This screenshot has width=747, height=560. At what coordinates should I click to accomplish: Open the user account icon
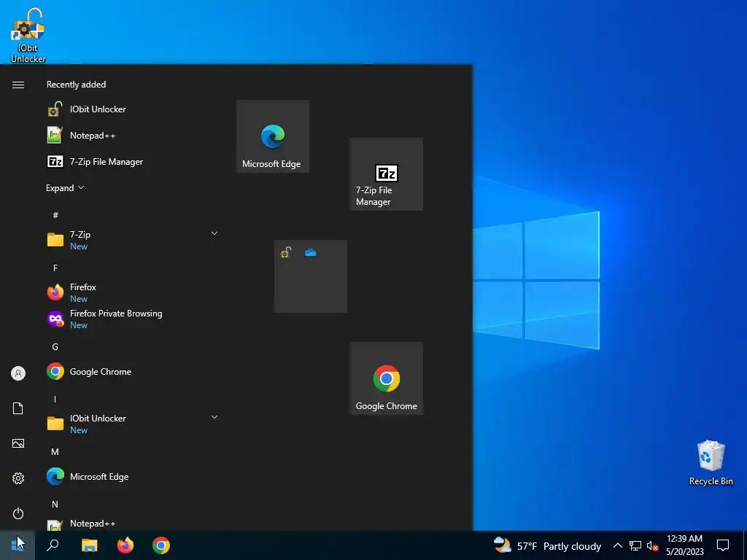18,373
